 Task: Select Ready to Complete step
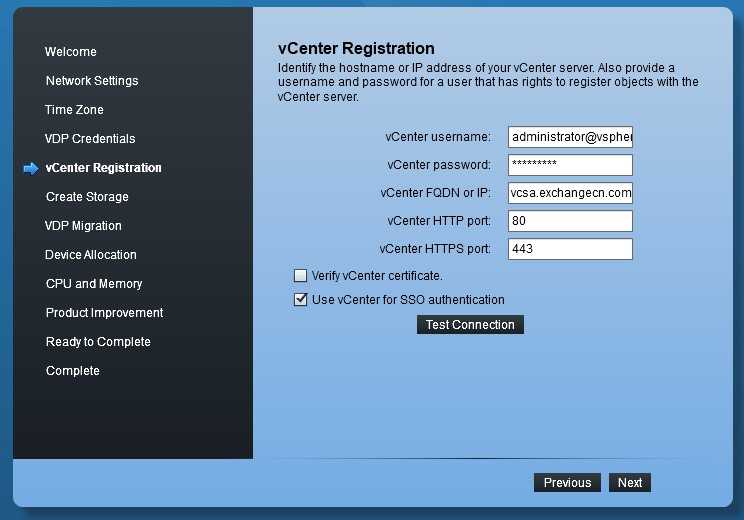(x=98, y=342)
